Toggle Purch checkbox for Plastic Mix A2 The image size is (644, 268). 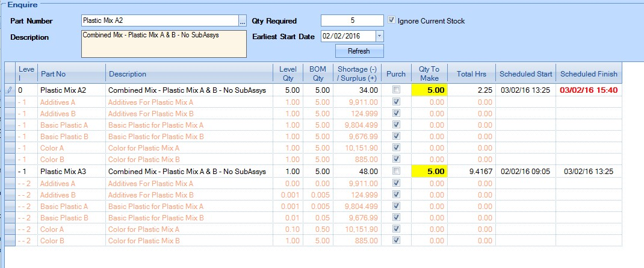395,90
